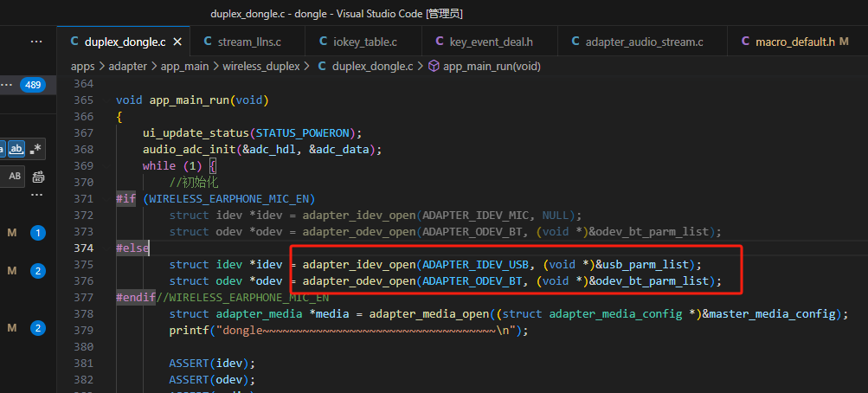Click the C icon on adapter_audio_stream.c tab

(575, 42)
